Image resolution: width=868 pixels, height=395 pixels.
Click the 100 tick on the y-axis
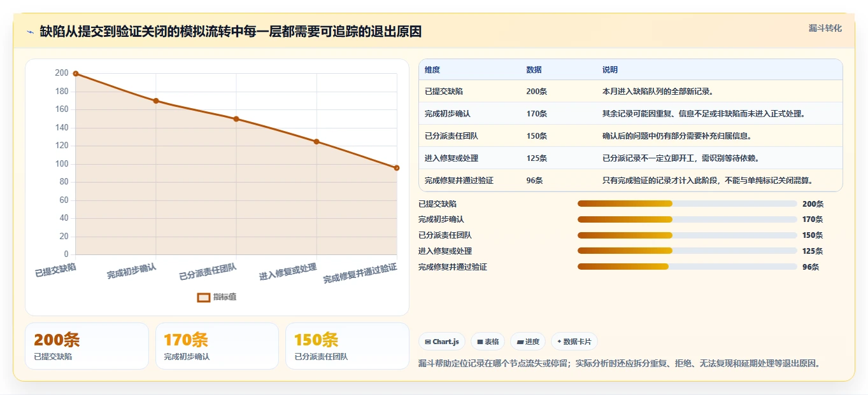[62, 164]
